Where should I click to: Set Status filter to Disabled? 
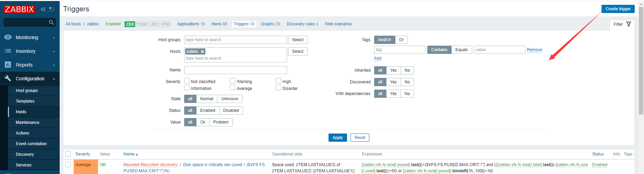[x=231, y=111]
